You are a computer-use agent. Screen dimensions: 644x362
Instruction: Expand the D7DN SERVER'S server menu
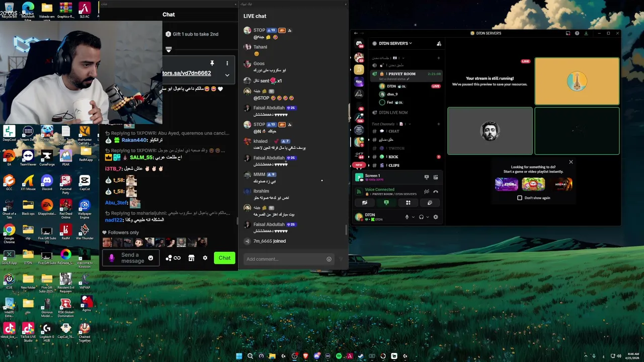(x=395, y=44)
